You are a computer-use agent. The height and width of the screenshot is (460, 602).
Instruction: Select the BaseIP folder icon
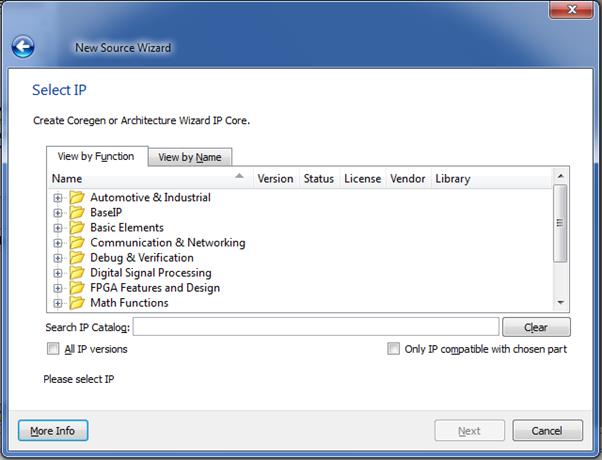pyautogui.click(x=77, y=213)
